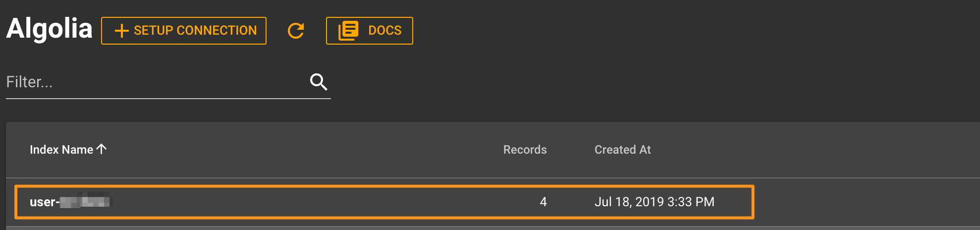Sort by Created At column header
Image resolution: width=980 pixels, height=230 pixels.
622,150
